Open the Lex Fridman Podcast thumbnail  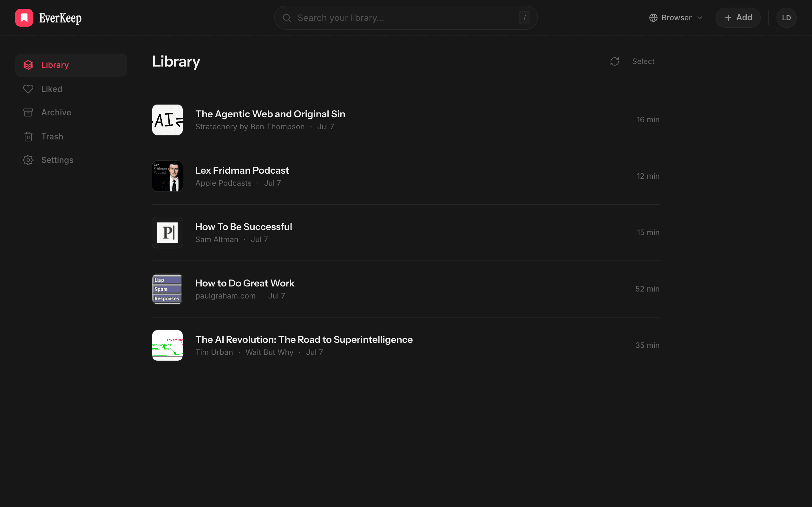167,176
